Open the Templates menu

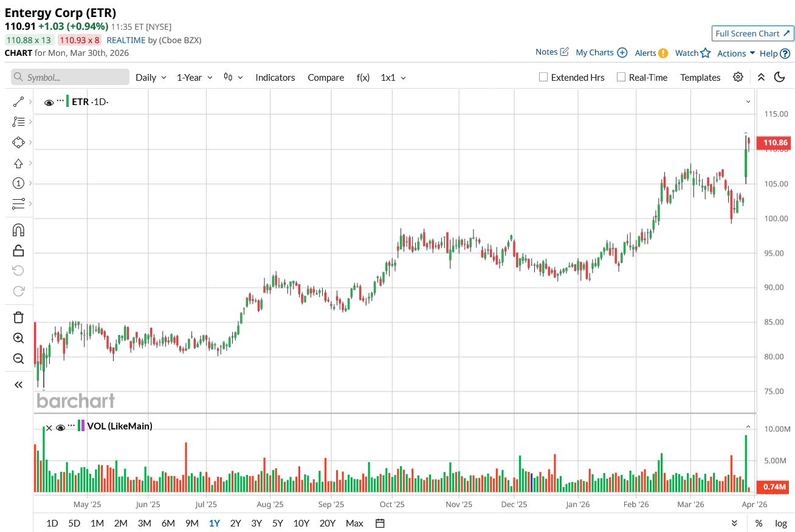click(x=700, y=77)
